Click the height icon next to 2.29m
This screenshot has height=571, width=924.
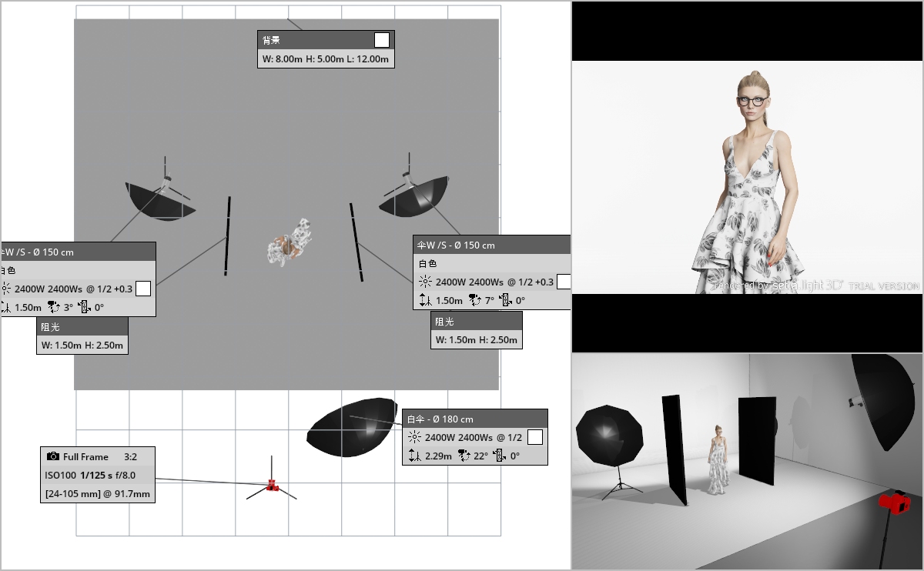point(414,456)
